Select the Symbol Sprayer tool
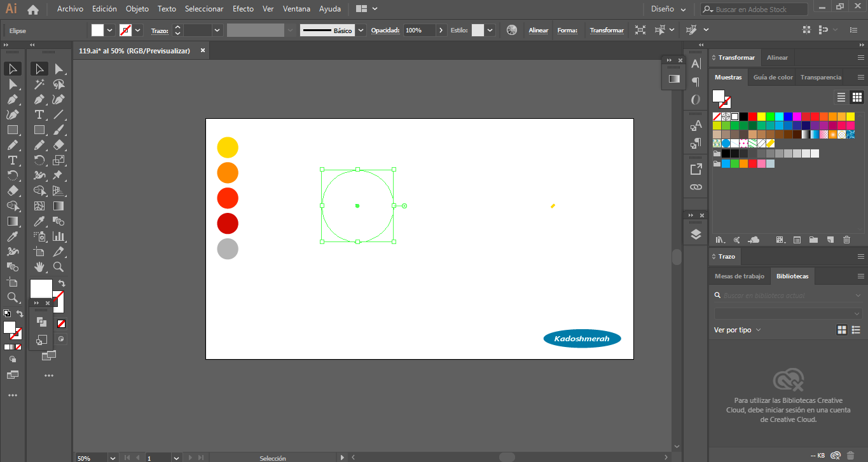868x462 pixels. click(x=39, y=236)
